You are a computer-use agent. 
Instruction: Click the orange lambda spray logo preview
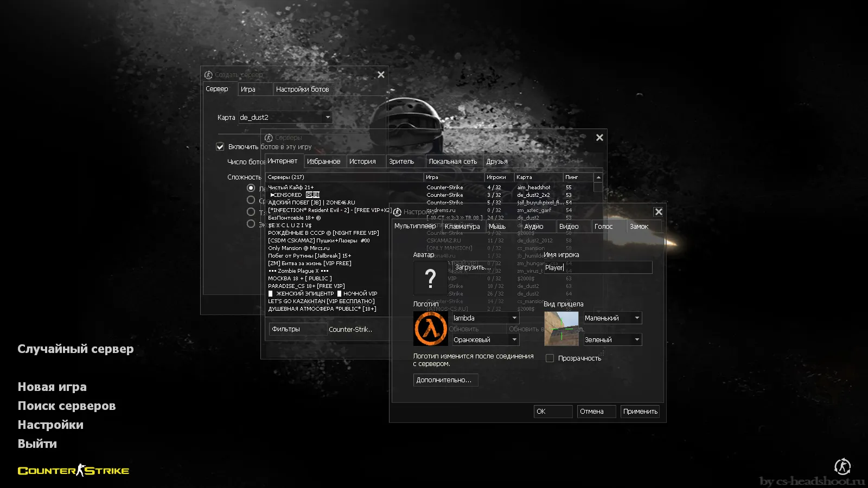coord(430,329)
